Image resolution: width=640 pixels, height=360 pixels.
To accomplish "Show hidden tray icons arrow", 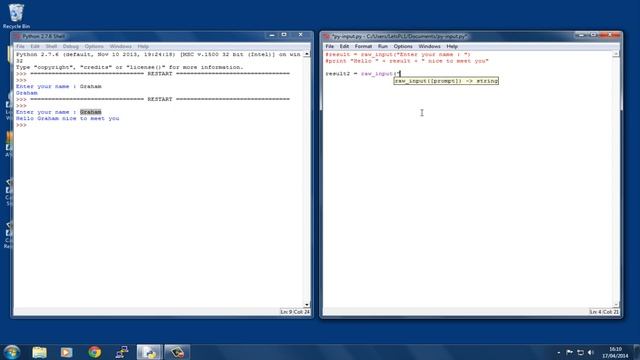I will click(558, 353).
